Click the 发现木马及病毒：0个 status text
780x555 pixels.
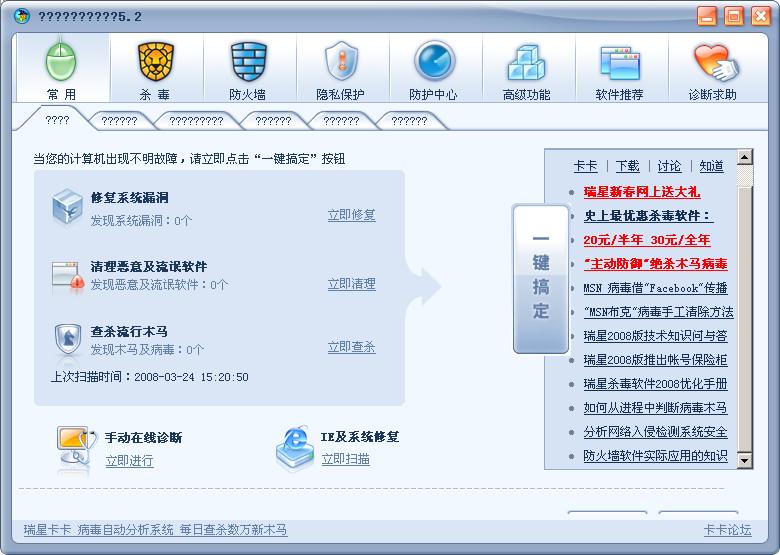tap(147, 350)
